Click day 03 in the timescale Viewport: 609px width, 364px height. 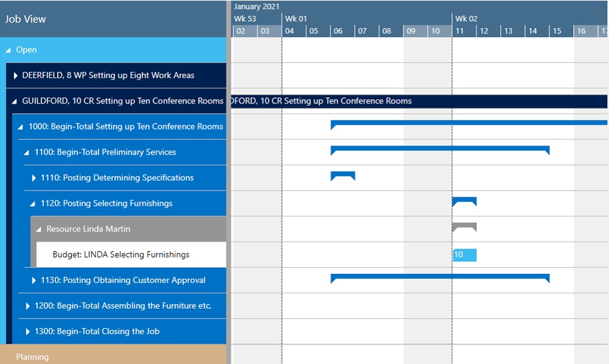(x=269, y=31)
